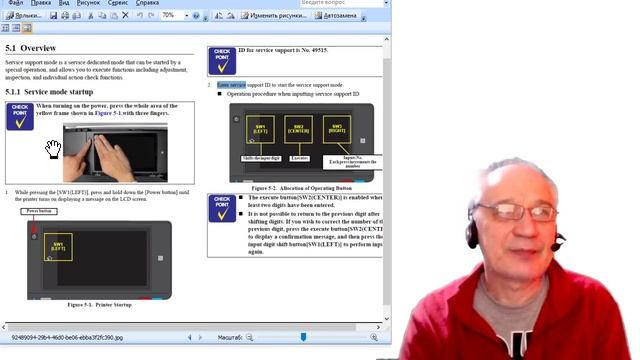Switch to thumbnail view

click(5, 28)
